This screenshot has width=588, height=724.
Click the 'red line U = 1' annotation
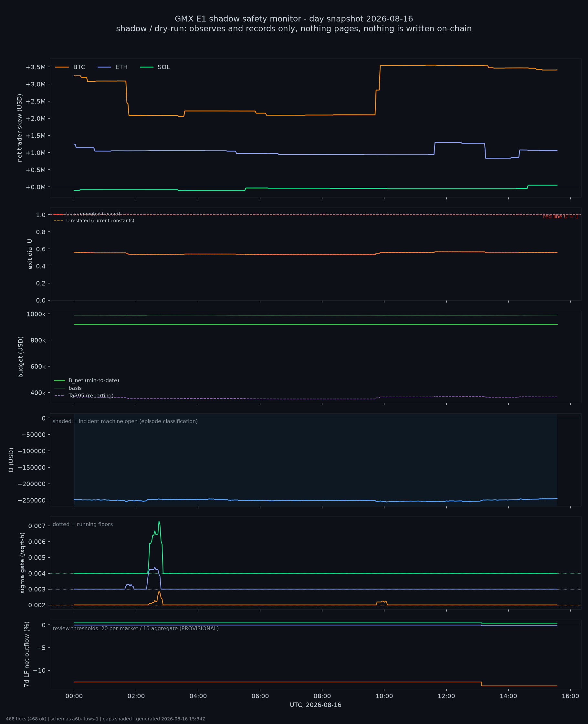(x=561, y=217)
